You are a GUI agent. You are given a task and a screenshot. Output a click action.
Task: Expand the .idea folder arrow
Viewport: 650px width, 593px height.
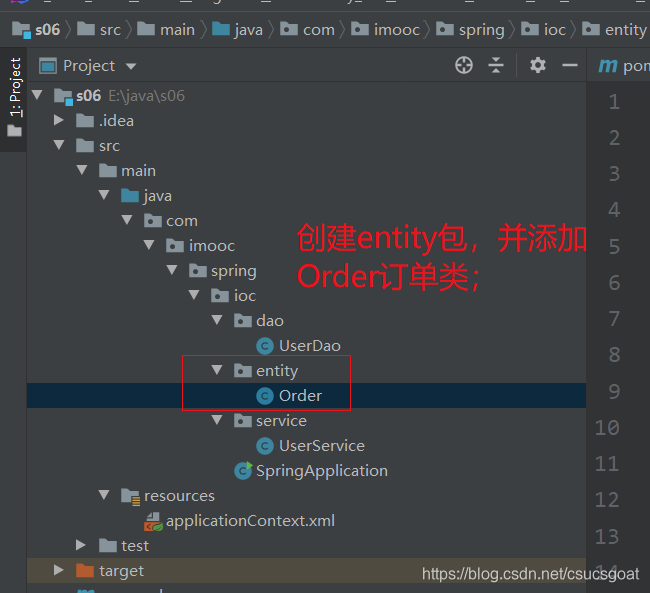(x=58, y=120)
